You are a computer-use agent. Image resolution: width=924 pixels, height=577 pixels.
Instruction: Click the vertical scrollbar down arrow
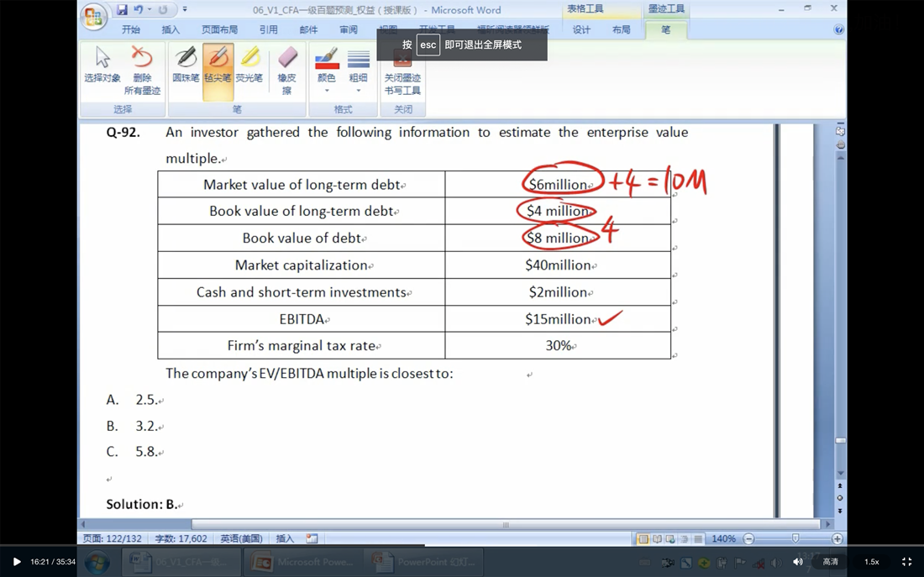click(x=841, y=473)
